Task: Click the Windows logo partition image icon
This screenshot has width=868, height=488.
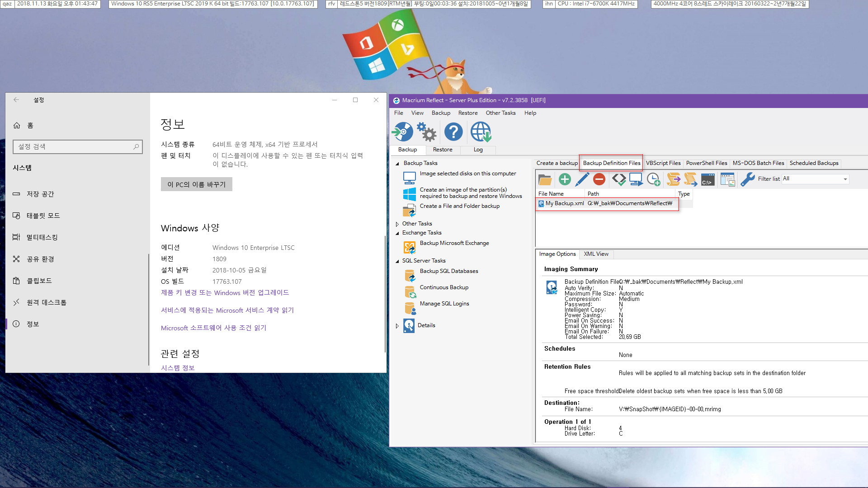Action: (409, 194)
